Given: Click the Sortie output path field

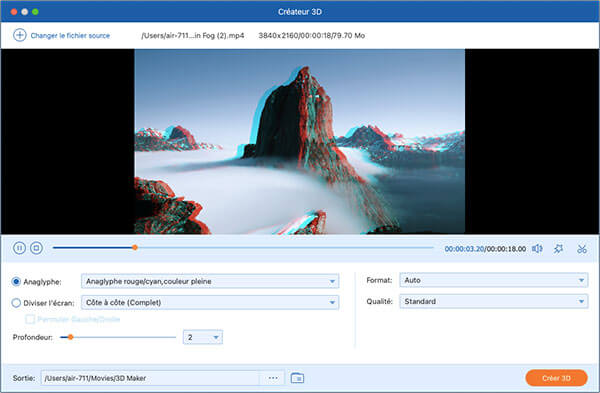Looking at the screenshot, I should click(x=151, y=378).
